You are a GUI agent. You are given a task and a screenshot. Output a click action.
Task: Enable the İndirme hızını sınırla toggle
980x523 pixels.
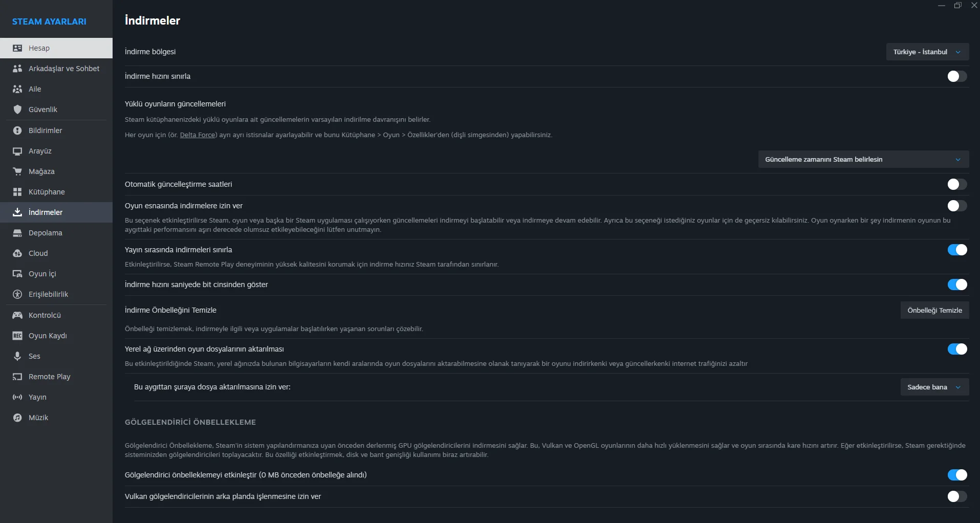(x=956, y=76)
